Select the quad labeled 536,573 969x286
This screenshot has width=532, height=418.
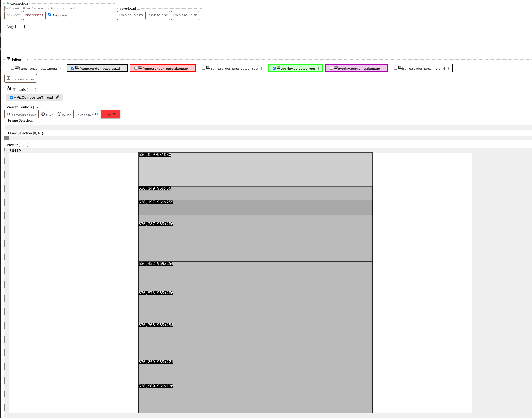tap(255, 307)
